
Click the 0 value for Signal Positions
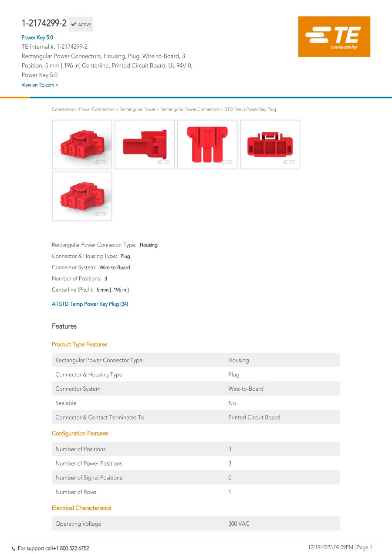click(230, 478)
